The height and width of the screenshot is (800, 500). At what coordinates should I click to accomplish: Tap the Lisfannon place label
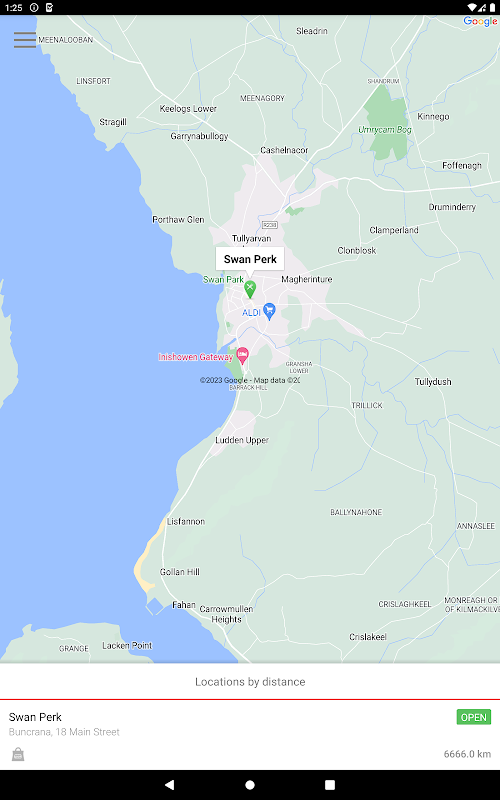coord(186,521)
